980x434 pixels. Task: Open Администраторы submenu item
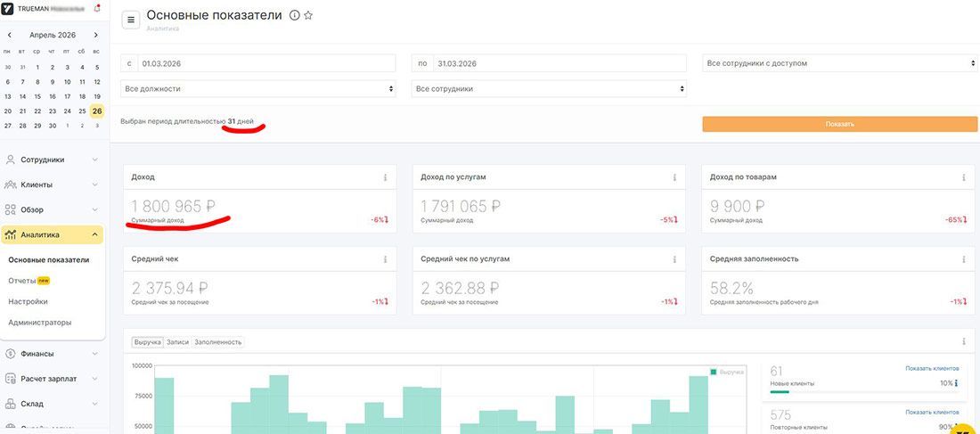click(x=40, y=323)
